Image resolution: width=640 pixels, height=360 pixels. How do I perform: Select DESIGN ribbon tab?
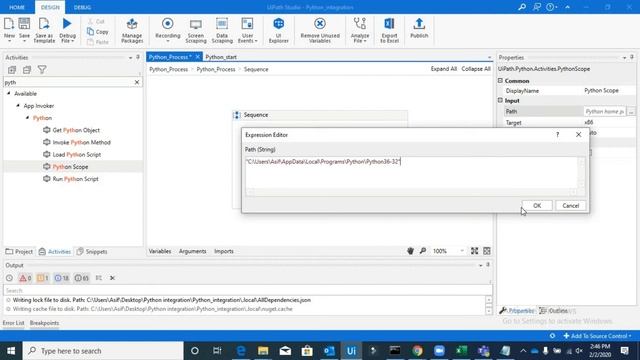[50, 7]
